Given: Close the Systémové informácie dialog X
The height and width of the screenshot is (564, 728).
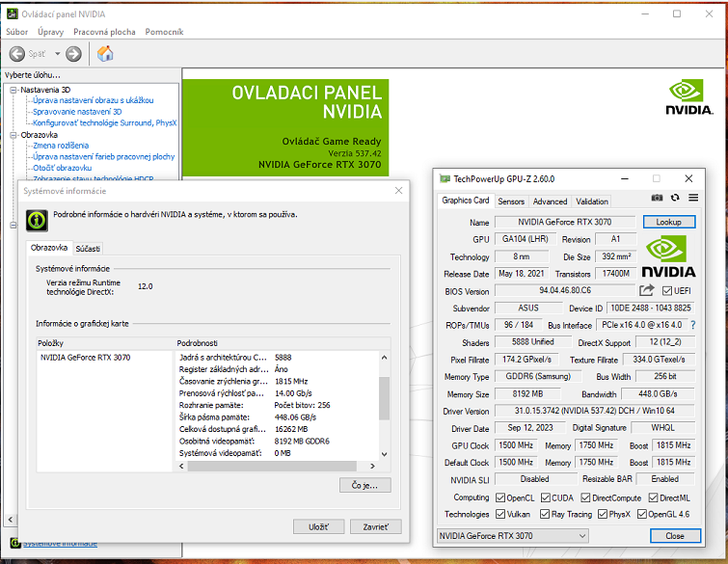Looking at the screenshot, I should click(x=398, y=190).
